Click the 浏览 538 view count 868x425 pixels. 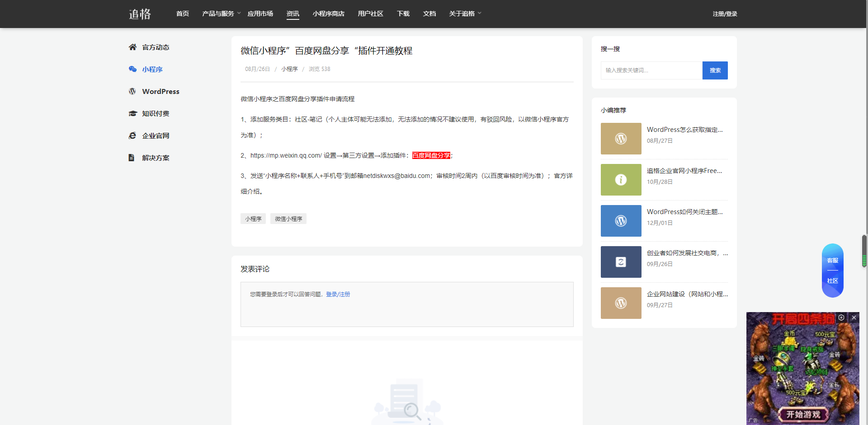320,69
